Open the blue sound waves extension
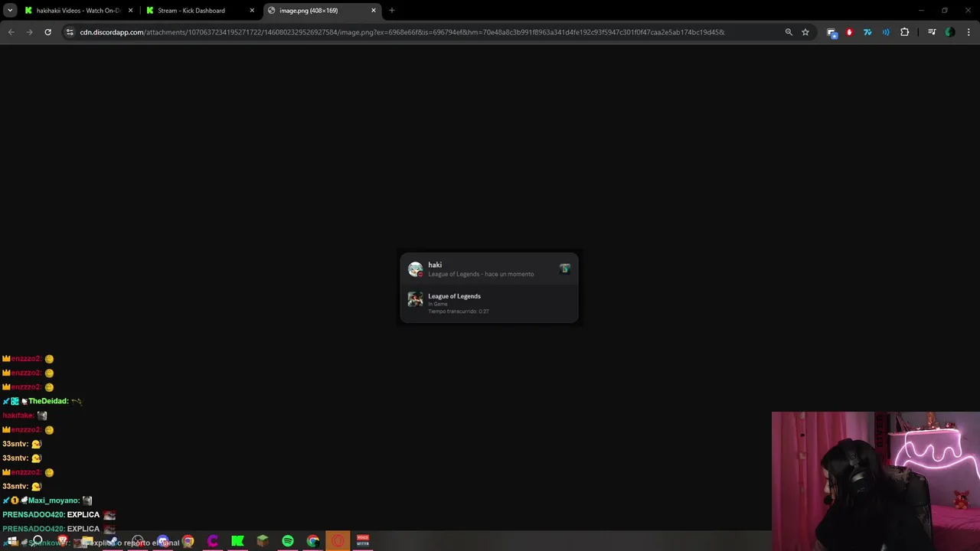This screenshot has height=551, width=980. click(x=886, y=32)
